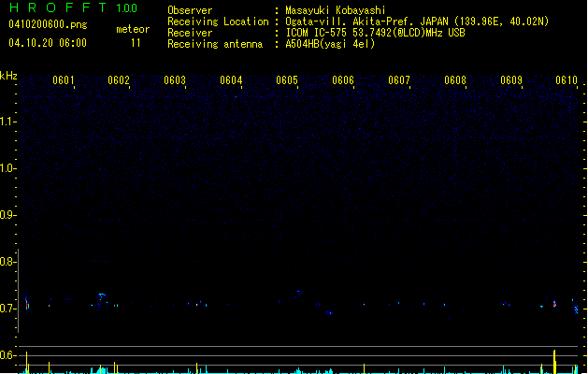The width and height of the screenshot is (588, 374).
Task: Click the date stamp 04.10.20 06:00
Action: coord(48,43)
